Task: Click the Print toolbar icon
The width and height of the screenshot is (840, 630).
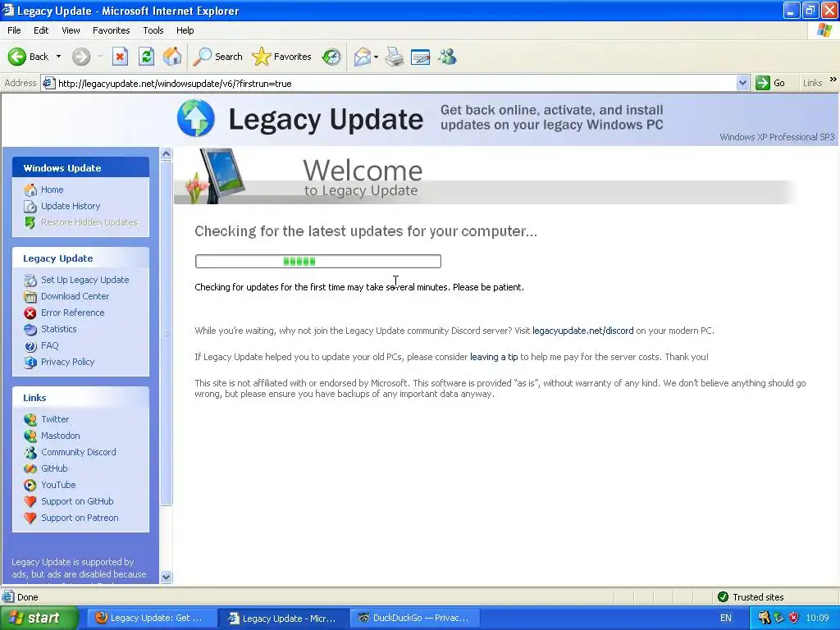Action: pos(395,57)
